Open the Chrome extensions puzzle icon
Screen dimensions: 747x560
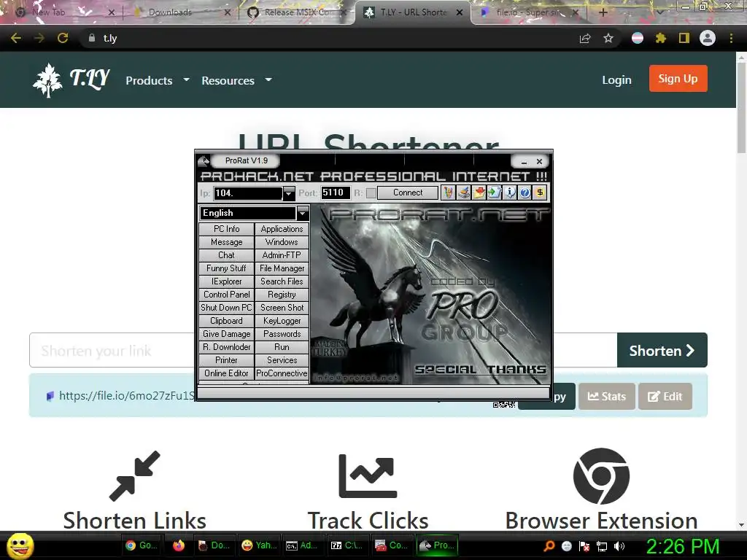coord(661,38)
